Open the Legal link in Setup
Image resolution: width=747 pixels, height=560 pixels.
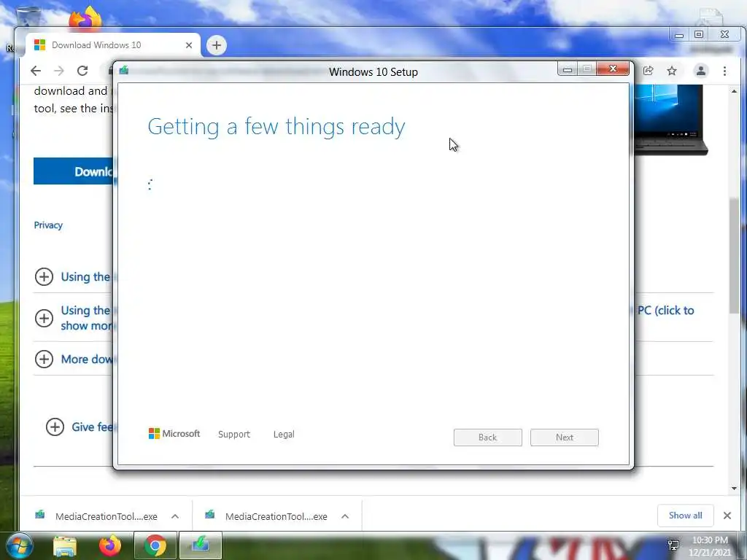click(x=284, y=435)
